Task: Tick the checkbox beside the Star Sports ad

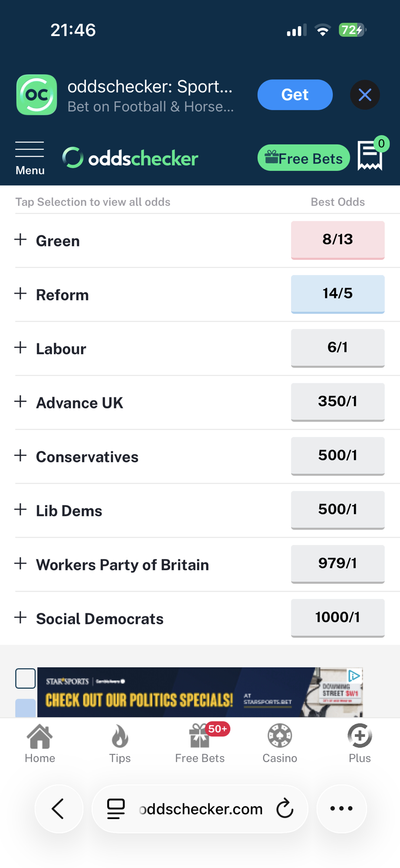Action: point(26,678)
